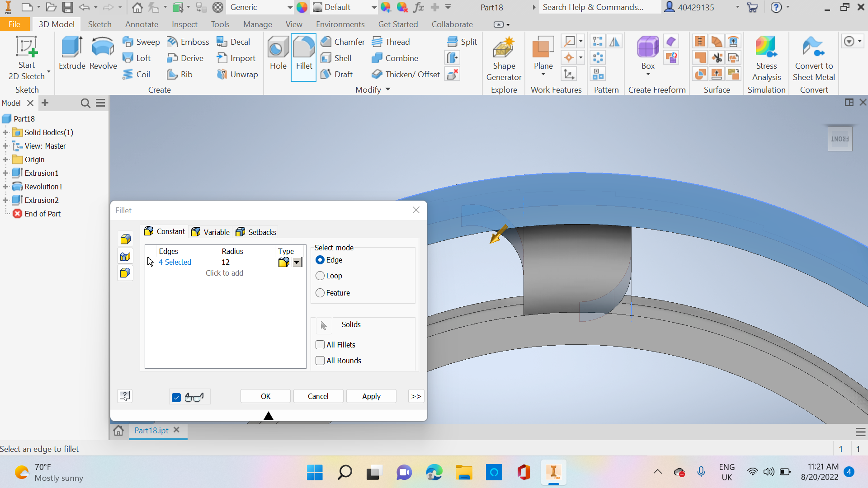The width and height of the screenshot is (868, 488).
Task: Click the Hole tool icon
Action: point(278,48)
